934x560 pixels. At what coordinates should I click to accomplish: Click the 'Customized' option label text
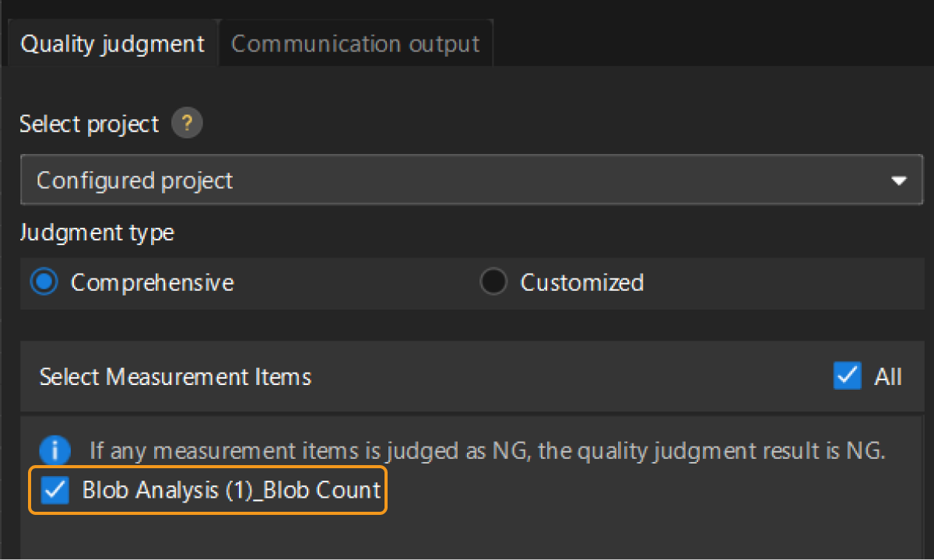click(581, 282)
